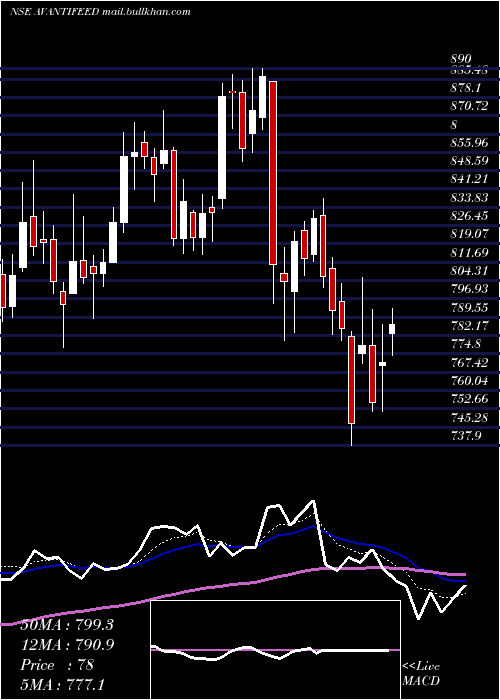The height and width of the screenshot is (700, 500).
Task: Select the 870.72 price axis label
Action: pos(469,106)
